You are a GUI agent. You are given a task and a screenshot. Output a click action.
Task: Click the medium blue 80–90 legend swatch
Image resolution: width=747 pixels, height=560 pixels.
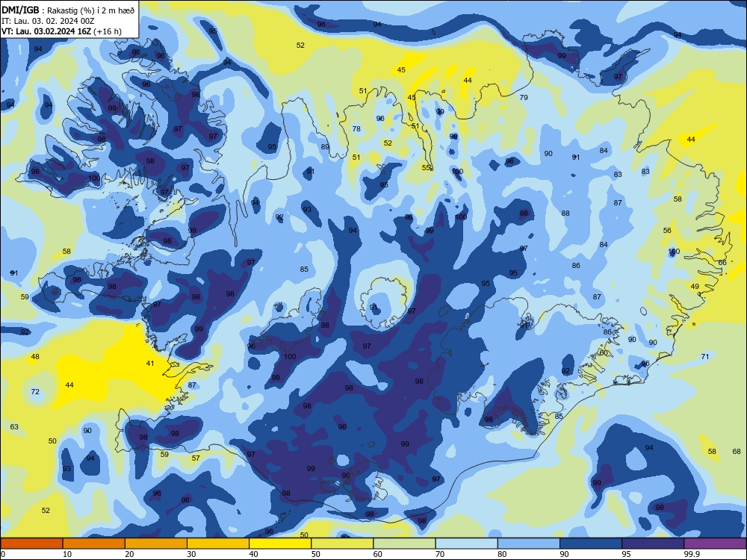click(529, 544)
